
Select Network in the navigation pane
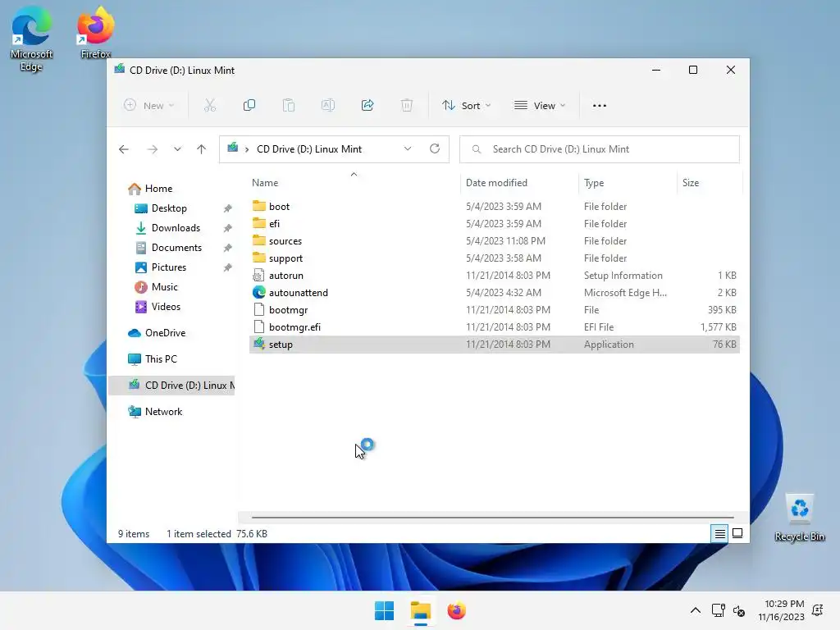[x=163, y=412]
